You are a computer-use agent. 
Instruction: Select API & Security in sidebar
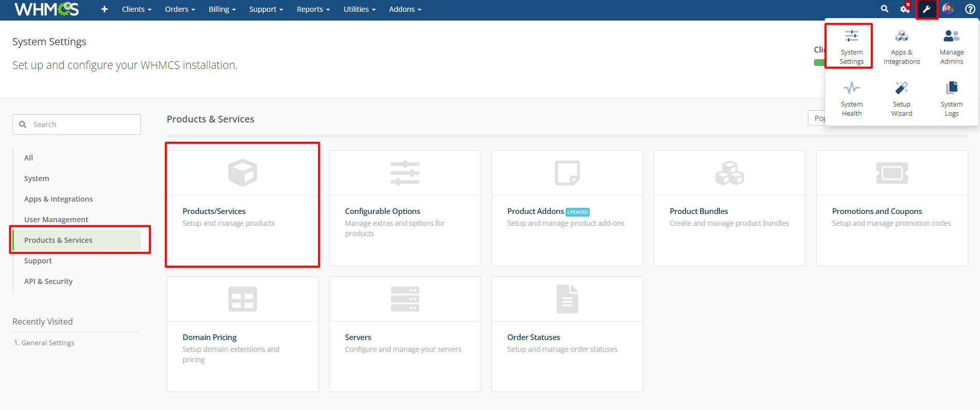(x=48, y=281)
